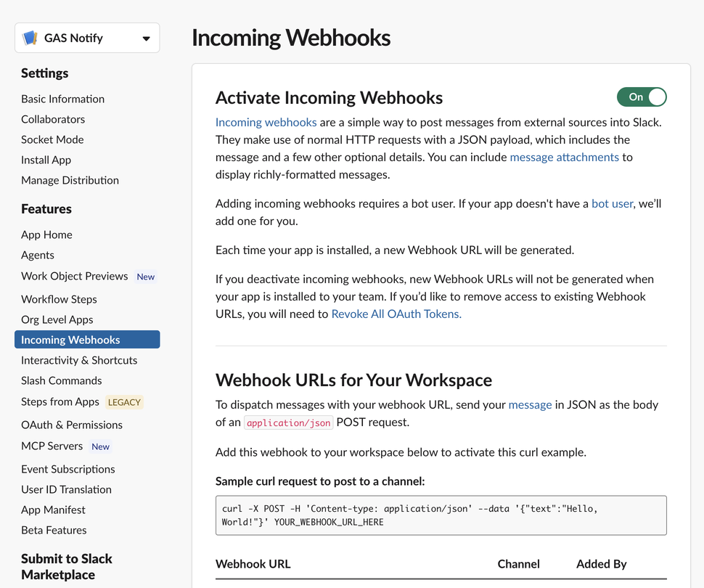Open Manage Distribution page
704x588 pixels.
point(70,180)
